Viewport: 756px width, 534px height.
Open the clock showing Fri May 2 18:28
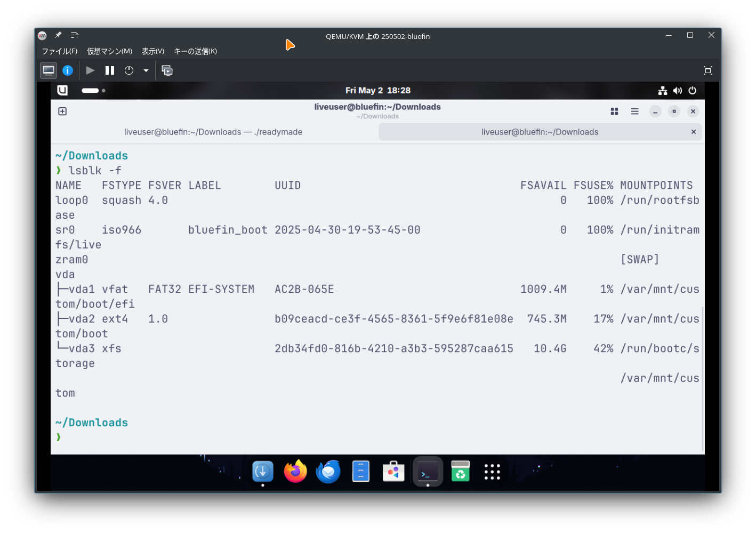pos(378,91)
